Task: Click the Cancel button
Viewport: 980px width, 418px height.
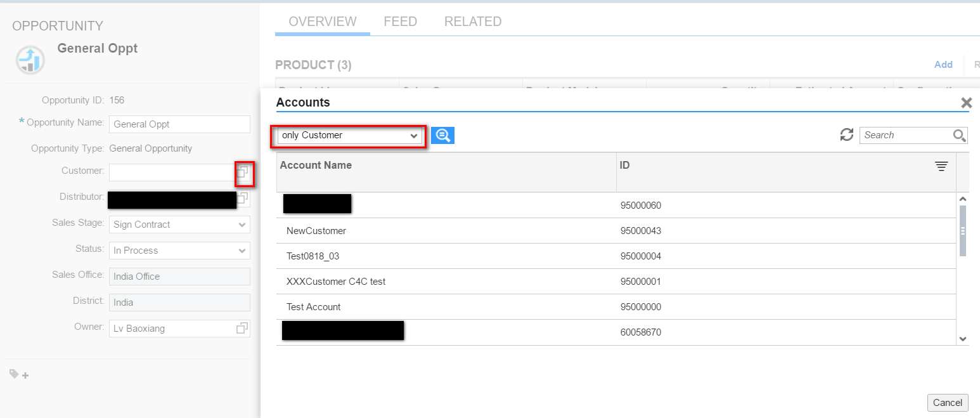Action: pos(948,403)
